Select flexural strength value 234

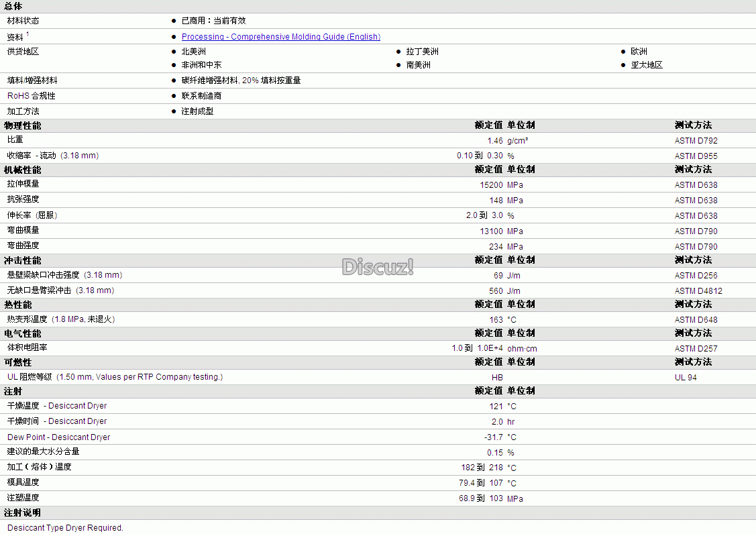[496, 247]
